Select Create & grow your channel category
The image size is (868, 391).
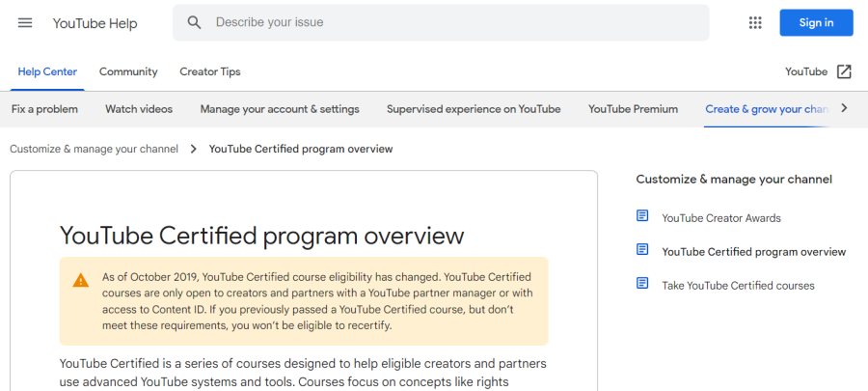768,109
